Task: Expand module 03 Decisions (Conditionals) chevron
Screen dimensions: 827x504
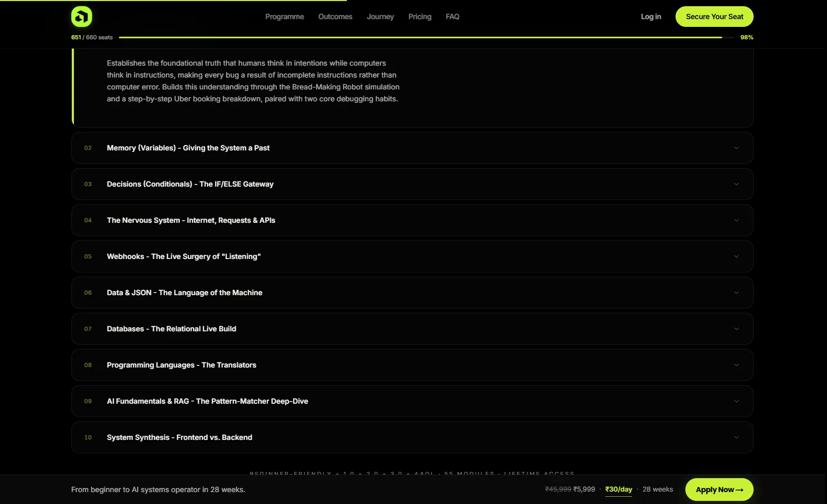Action: [x=737, y=184]
